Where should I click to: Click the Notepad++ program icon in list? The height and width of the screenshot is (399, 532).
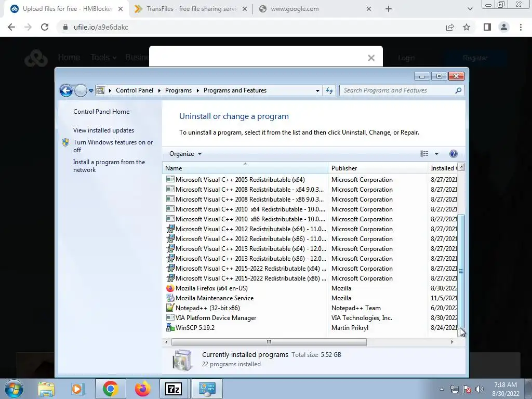coord(170,308)
